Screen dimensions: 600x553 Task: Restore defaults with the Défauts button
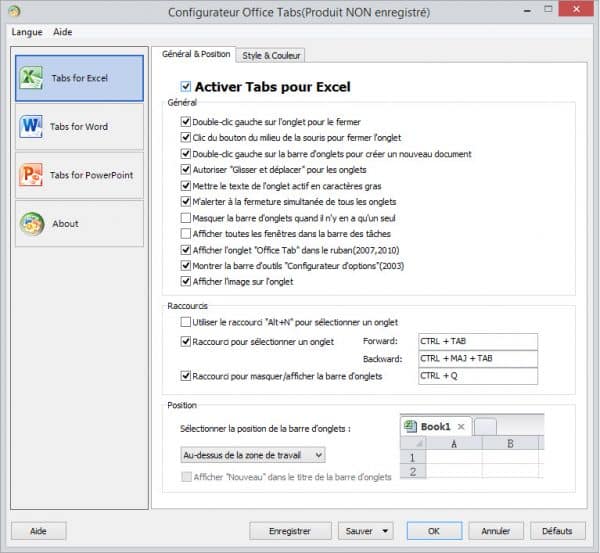pos(557,531)
